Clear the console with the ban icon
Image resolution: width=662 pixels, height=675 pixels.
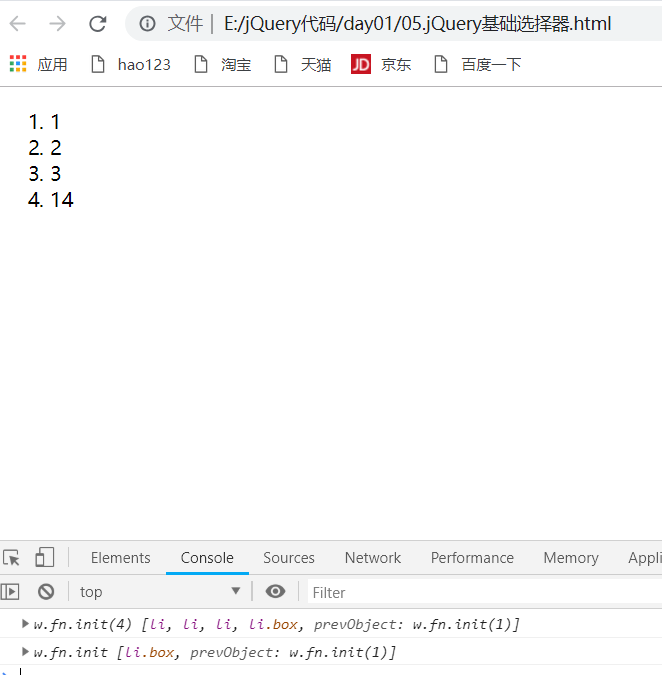click(46, 591)
